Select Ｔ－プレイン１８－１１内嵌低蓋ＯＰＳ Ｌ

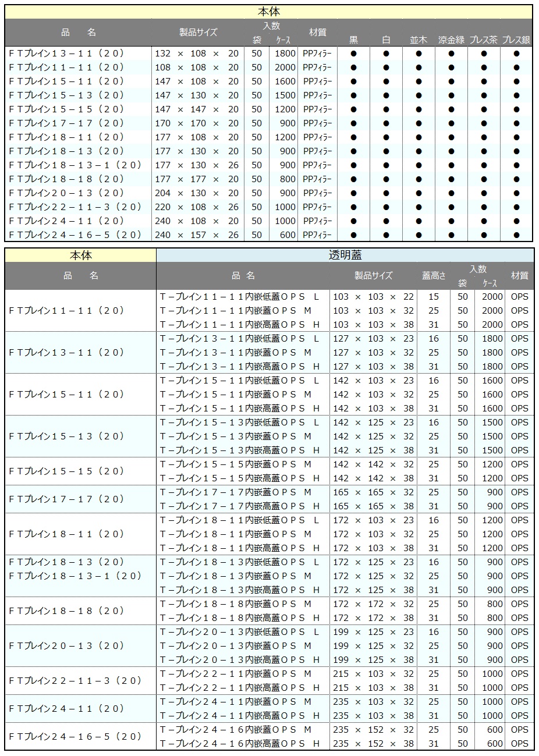click(240, 520)
